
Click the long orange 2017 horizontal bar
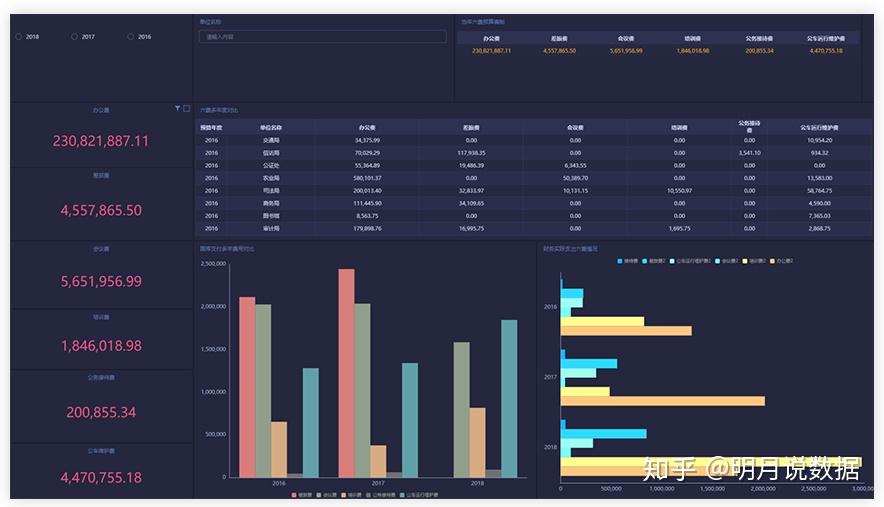pyautogui.click(x=662, y=401)
